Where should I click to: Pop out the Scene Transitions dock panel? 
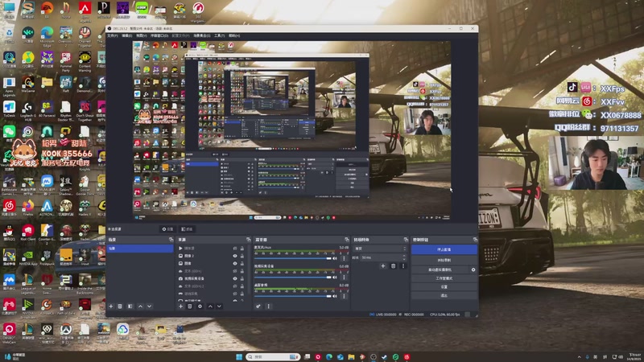click(406, 239)
